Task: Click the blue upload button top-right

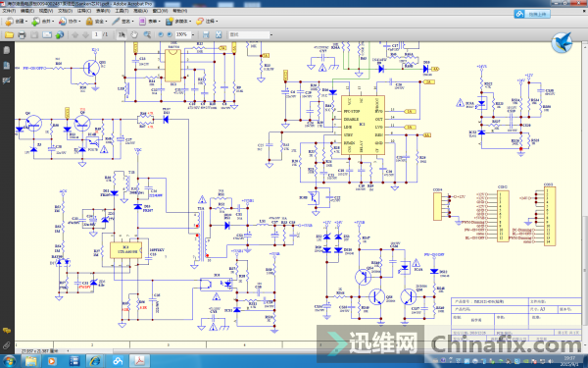Action: [532, 14]
